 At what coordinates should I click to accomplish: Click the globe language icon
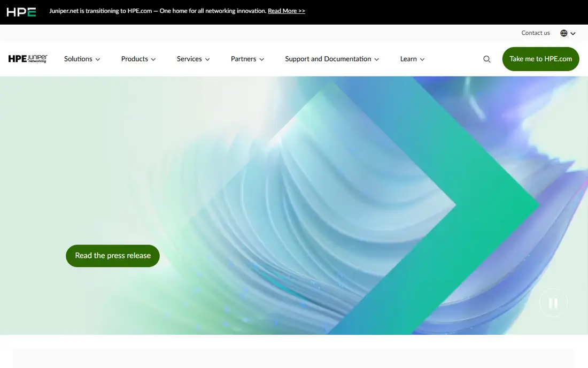563,33
